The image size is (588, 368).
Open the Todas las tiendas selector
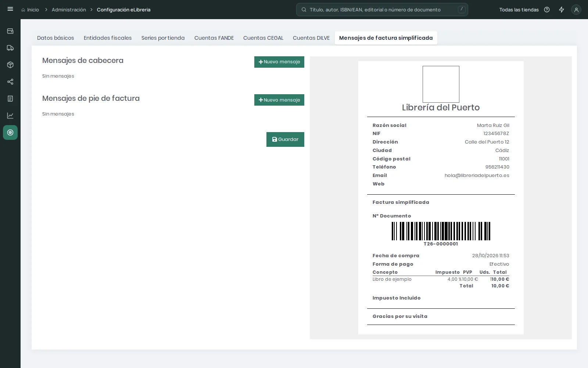coord(519,10)
